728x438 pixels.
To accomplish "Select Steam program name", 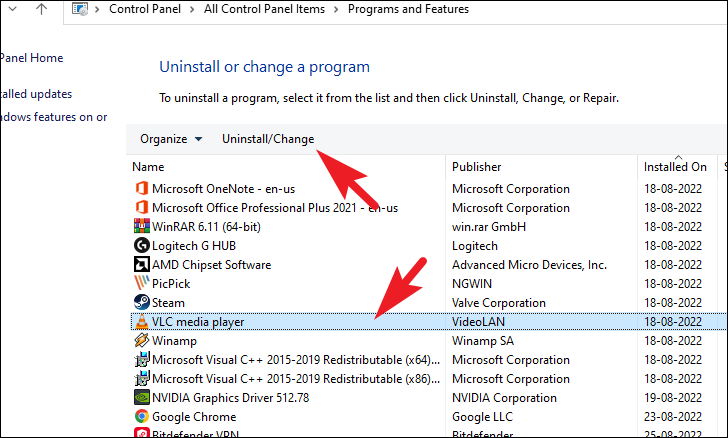I will click(169, 303).
